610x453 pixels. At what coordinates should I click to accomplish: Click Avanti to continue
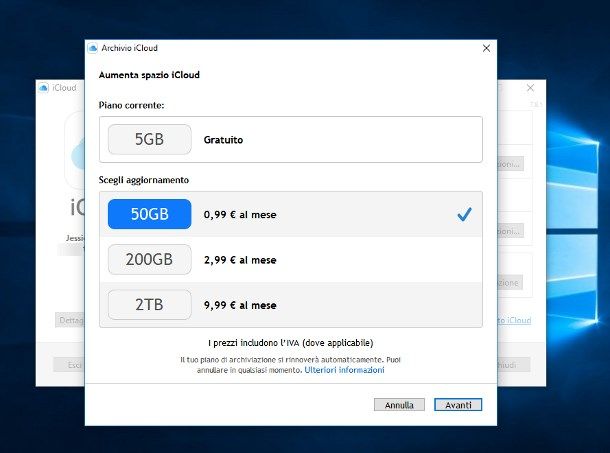458,405
